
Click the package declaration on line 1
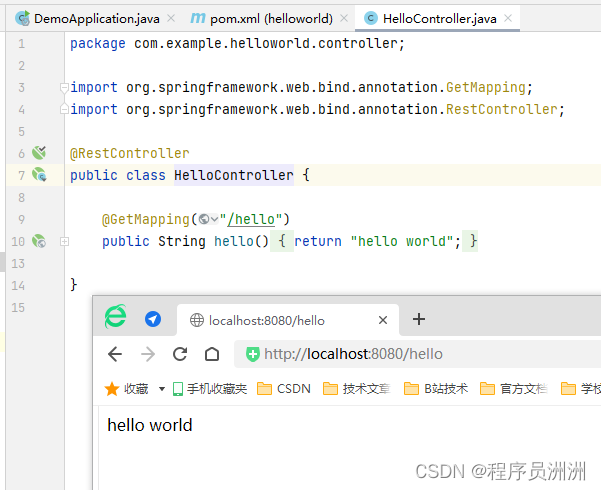pos(237,44)
